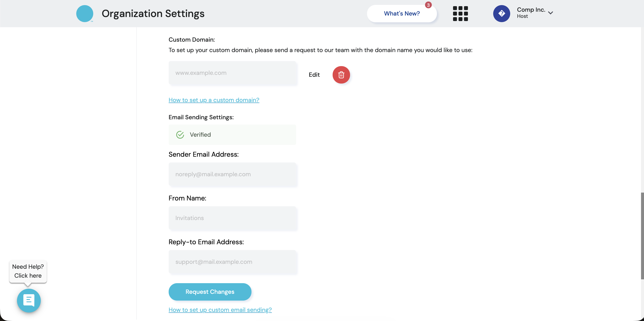Click Edit next to custom domain
This screenshot has height=321, width=644.
click(314, 75)
